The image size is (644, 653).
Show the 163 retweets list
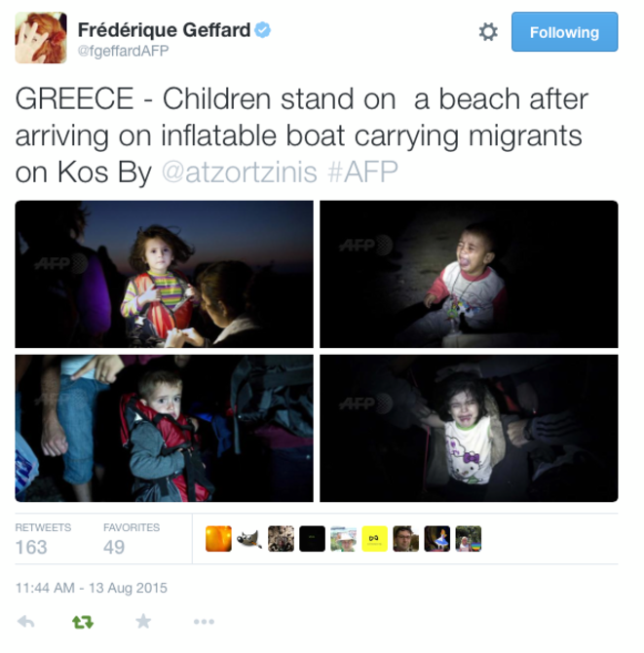[43, 539]
